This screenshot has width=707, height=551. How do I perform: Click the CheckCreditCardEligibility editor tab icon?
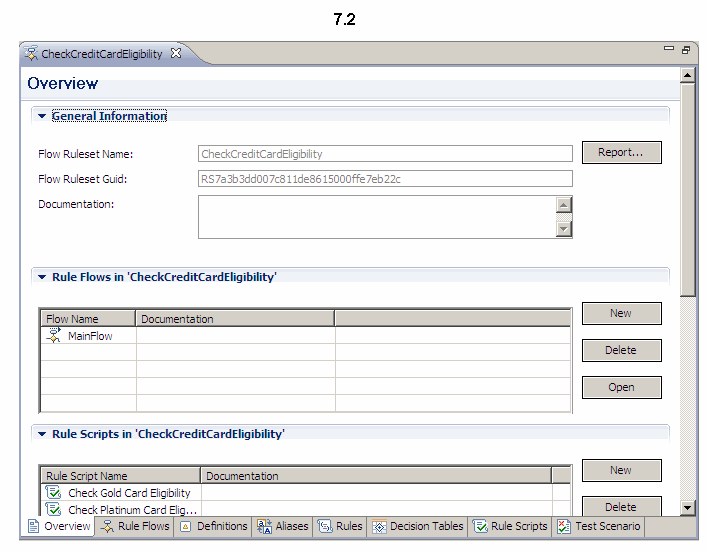tap(31, 54)
